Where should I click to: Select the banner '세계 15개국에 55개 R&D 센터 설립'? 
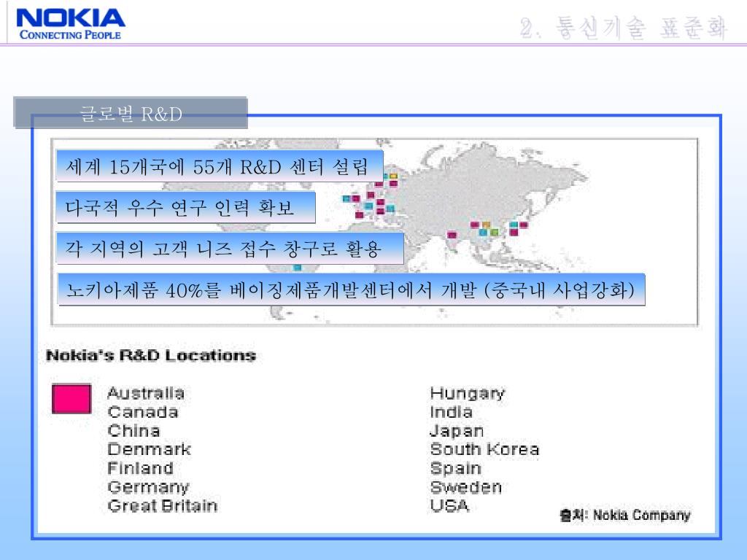pos(220,166)
